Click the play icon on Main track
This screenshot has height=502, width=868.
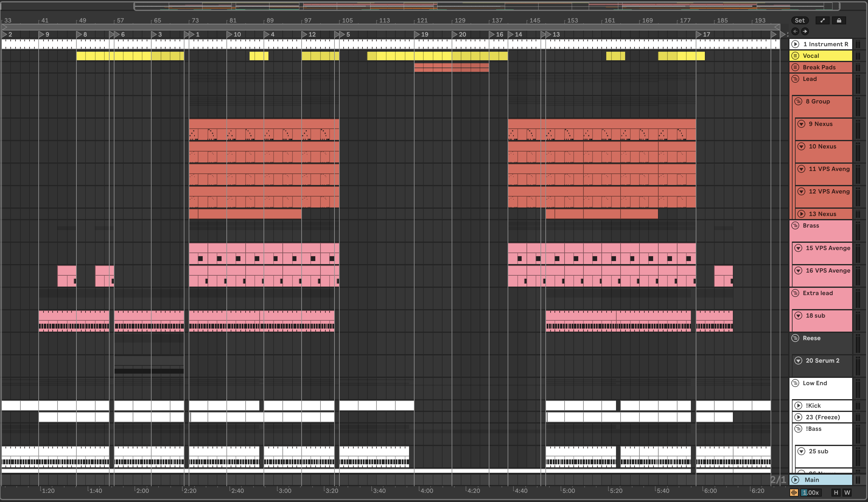pos(795,479)
